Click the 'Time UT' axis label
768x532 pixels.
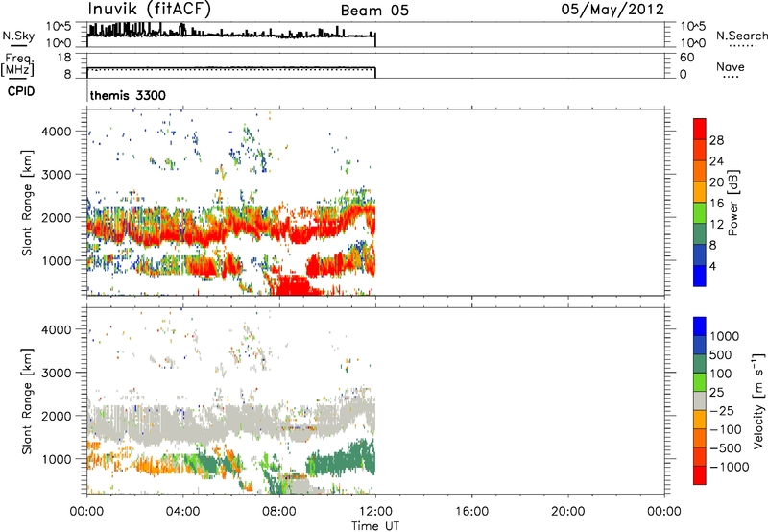(x=375, y=526)
